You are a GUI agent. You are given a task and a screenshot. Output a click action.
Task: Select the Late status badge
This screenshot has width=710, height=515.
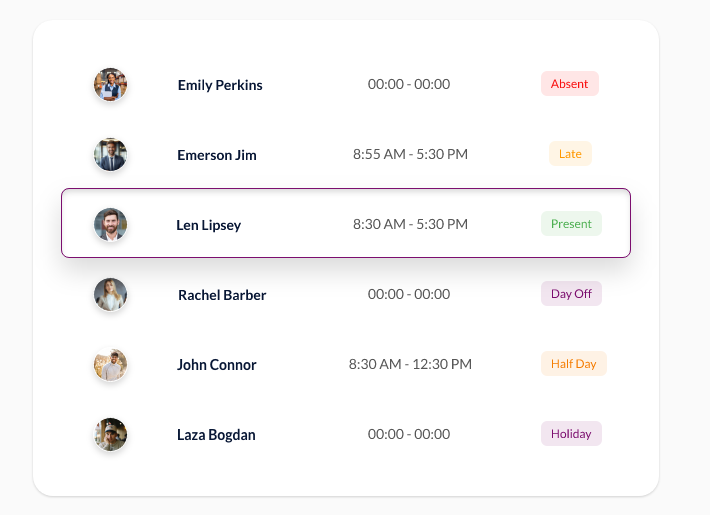pyautogui.click(x=570, y=154)
